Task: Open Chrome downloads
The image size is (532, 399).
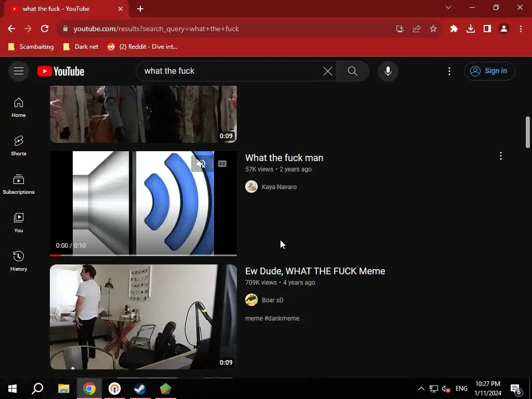Action: click(x=471, y=29)
